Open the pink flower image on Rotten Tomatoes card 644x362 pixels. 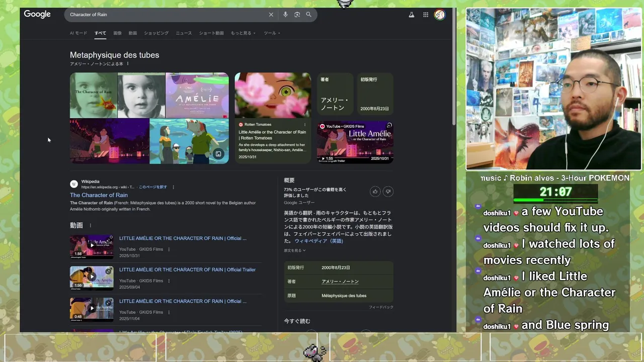(273, 95)
